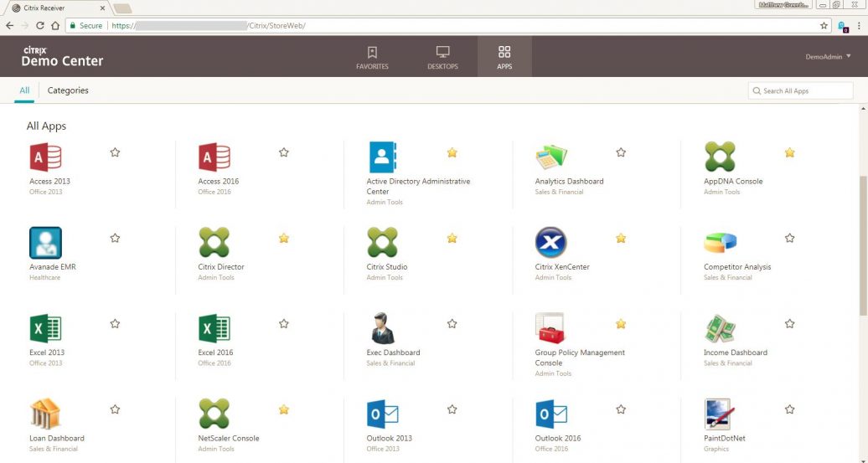This screenshot has height=463, width=868.
Task: Toggle the favorite star for Excel 2016
Action: 284,324
